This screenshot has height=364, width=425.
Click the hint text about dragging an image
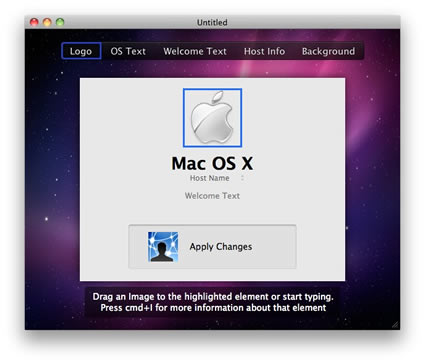pos(213,302)
